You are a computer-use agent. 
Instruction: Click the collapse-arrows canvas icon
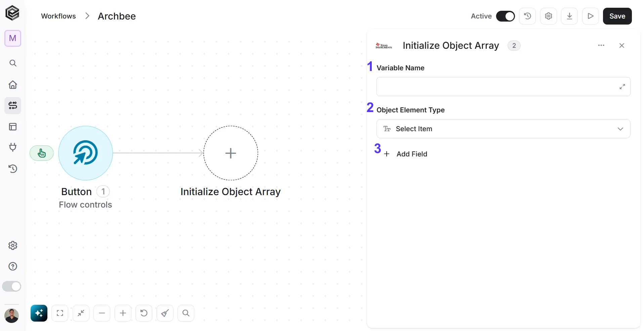tap(81, 313)
